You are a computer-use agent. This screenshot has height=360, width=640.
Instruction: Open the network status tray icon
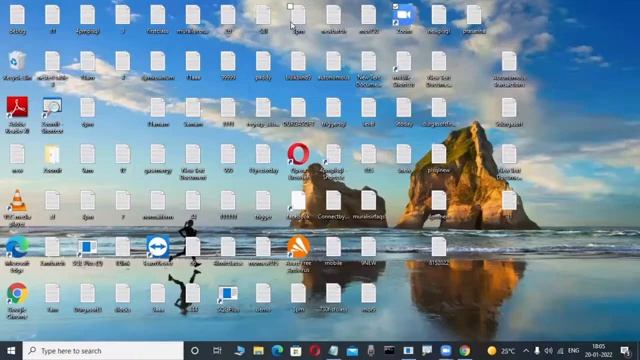[560, 351]
